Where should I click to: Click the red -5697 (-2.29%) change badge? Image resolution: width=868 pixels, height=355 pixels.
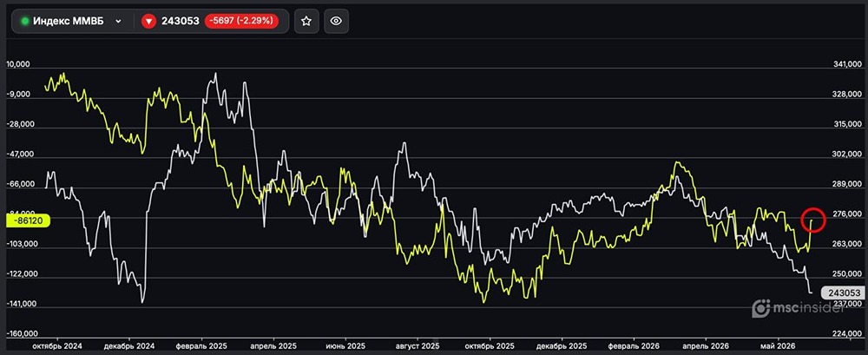tap(240, 22)
